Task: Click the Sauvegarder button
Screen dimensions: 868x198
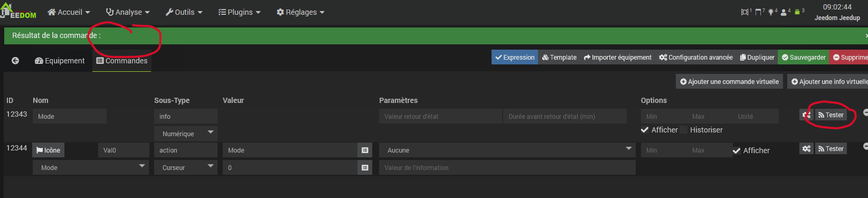Action: coord(804,58)
